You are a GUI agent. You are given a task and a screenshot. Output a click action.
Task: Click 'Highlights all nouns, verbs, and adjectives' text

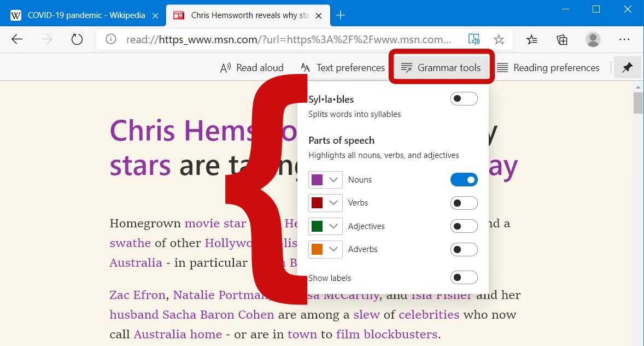[x=384, y=155]
